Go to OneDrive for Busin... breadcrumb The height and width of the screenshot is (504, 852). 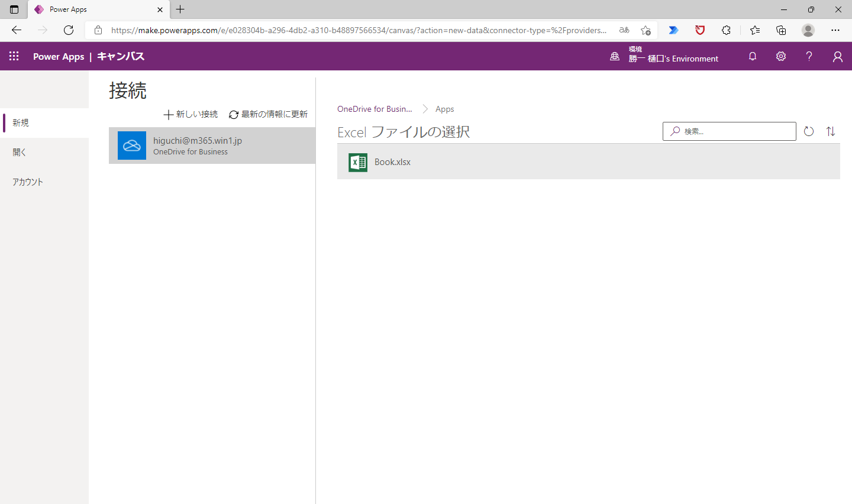click(375, 109)
